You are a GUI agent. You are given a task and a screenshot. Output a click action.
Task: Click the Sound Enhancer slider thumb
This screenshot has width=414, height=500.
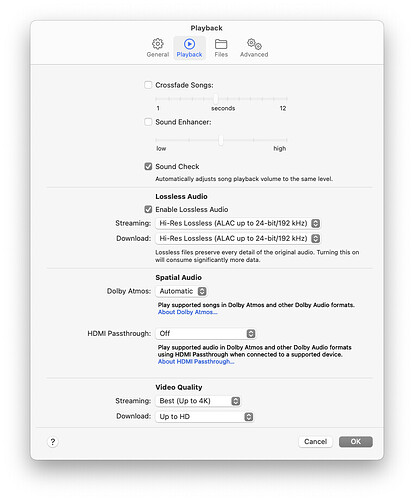coord(221,140)
